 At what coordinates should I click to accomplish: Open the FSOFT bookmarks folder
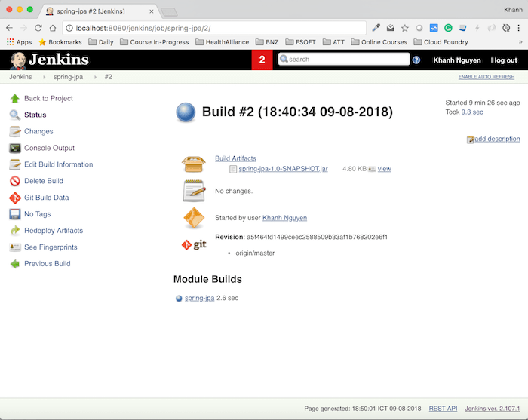[x=300, y=42]
